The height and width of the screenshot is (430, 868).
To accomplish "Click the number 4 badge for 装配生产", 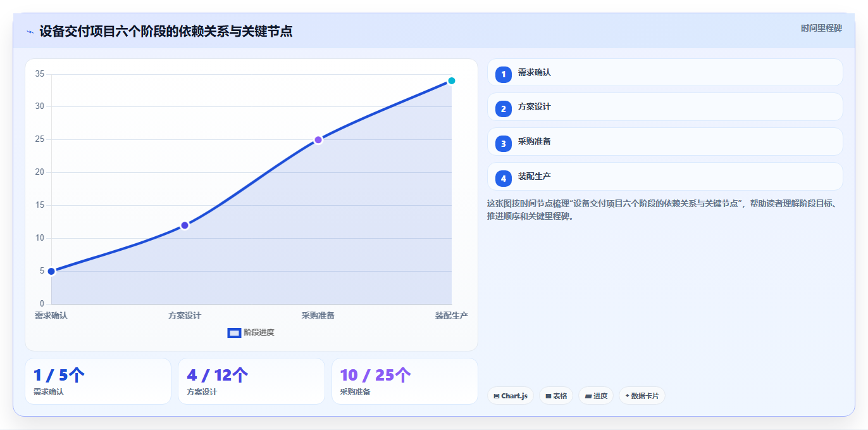I will [504, 179].
